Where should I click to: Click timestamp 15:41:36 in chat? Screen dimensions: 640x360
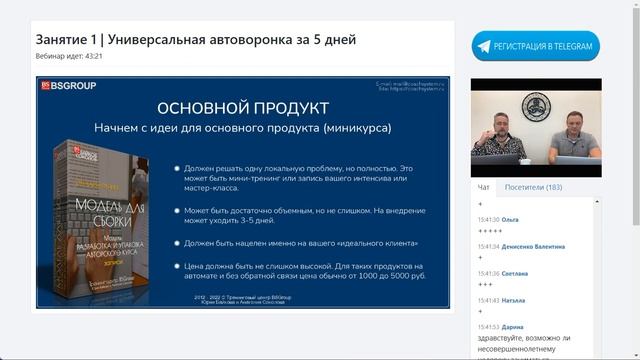pyautogui.click(x=489, y=273)
